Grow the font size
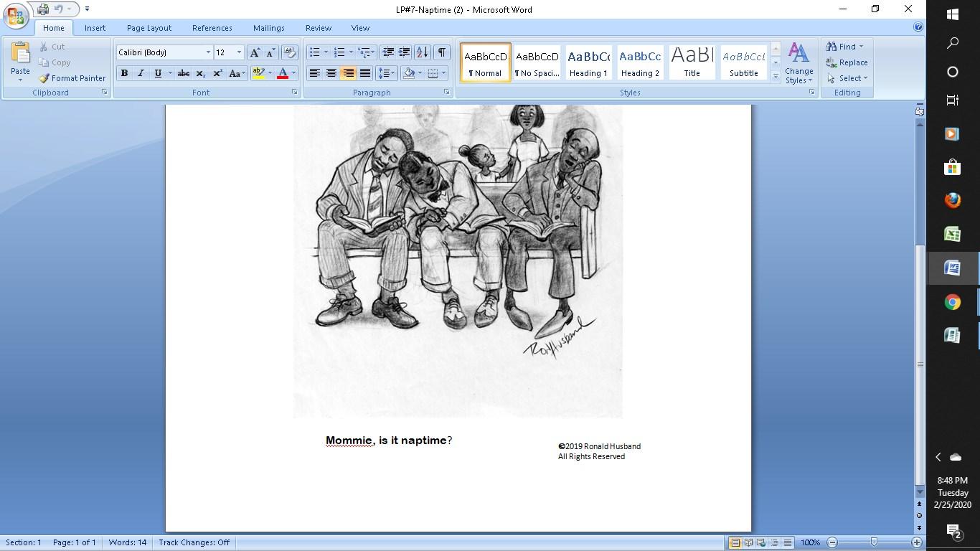980x551 pixels. [255, 52]
